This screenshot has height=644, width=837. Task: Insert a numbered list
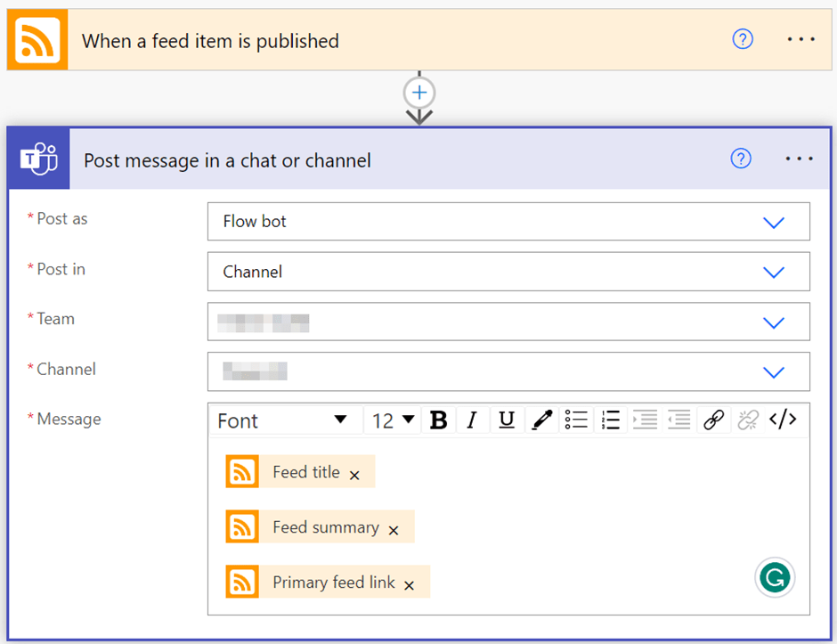(610, 420)
